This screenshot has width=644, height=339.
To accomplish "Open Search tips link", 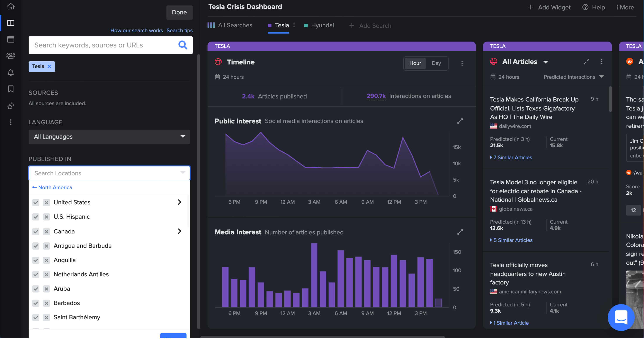I will coord(180,30).
